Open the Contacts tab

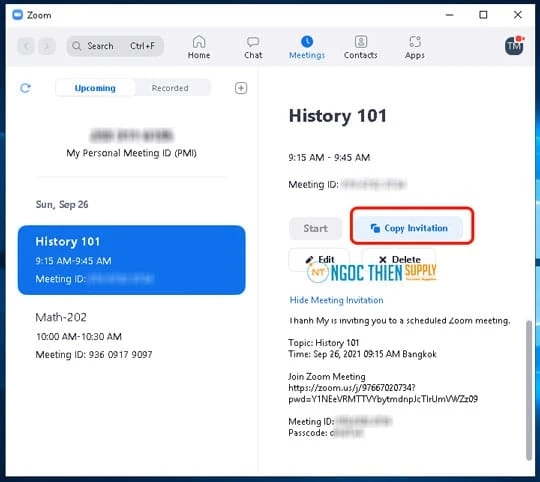tap(361, 47)
